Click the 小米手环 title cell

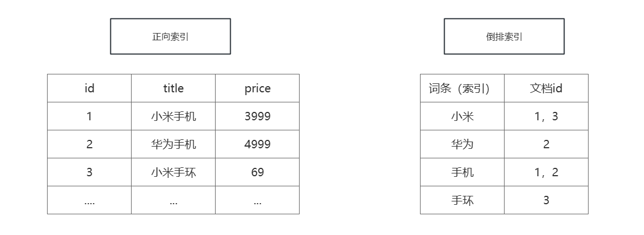click(173, 172)
